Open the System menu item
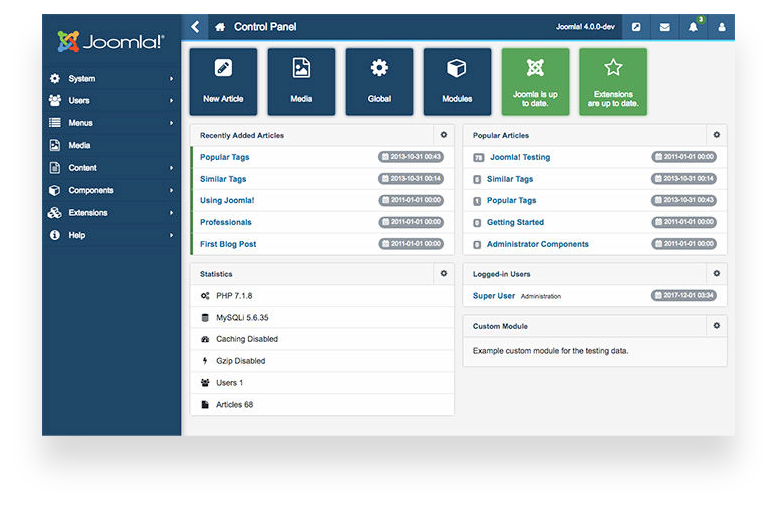Screen dimensions: 777x506 coord(111,78)
